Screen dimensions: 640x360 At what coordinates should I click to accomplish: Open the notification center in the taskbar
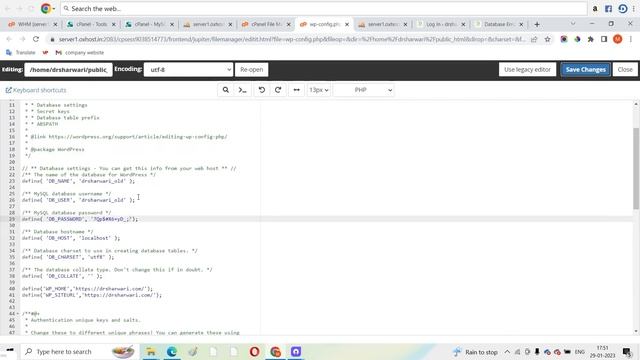click(x=627, y=351)
